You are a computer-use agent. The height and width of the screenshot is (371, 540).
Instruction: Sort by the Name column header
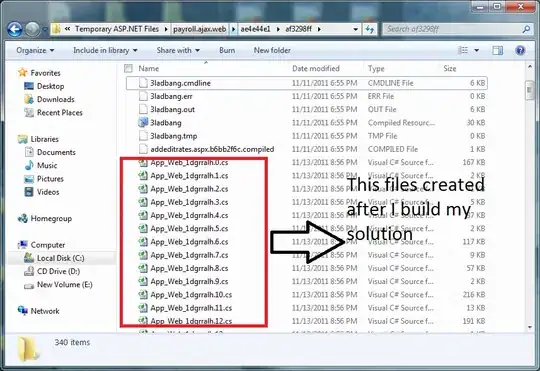point(149,68)
